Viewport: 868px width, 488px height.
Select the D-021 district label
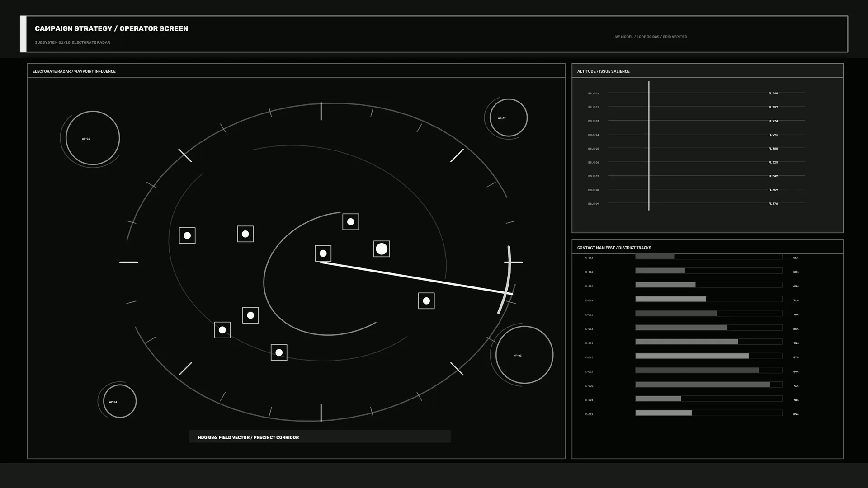(589, 400)
